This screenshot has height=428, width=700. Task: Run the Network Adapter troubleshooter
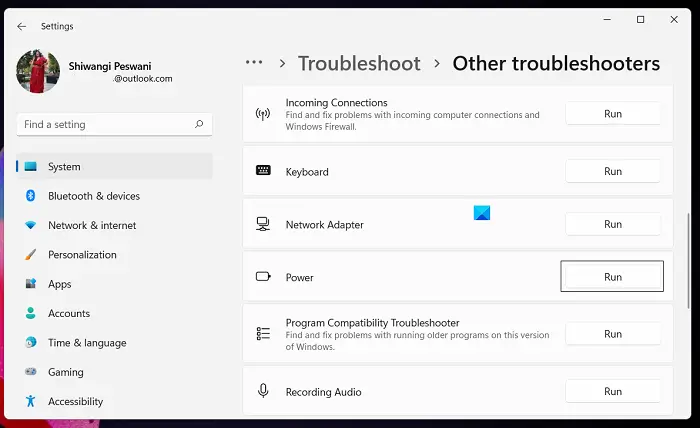point(612,224)
